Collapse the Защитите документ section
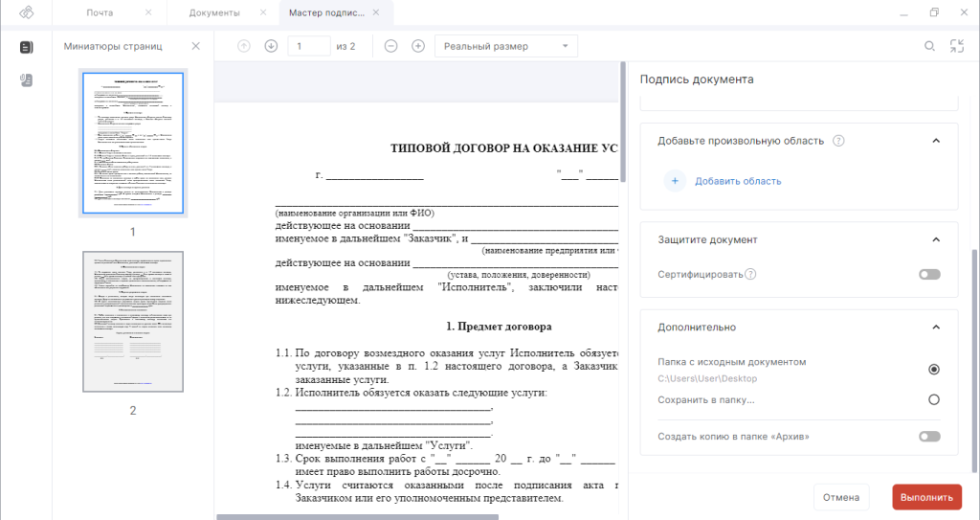 (x=936, y=239)
